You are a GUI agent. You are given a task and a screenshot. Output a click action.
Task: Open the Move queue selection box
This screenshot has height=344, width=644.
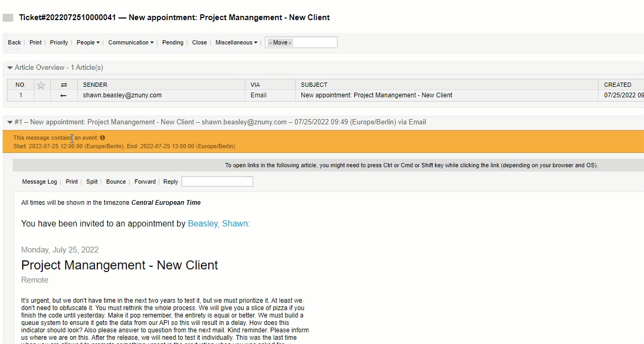click(301, 42)
